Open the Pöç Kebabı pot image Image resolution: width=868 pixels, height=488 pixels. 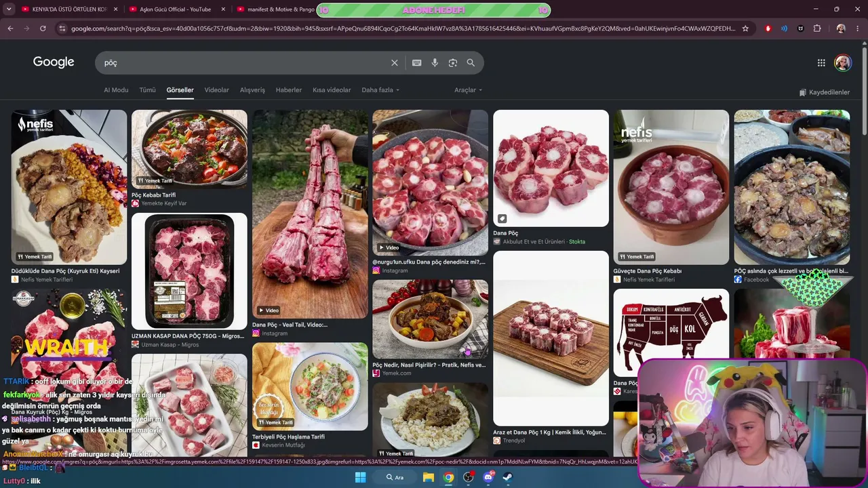pos(189,149)
